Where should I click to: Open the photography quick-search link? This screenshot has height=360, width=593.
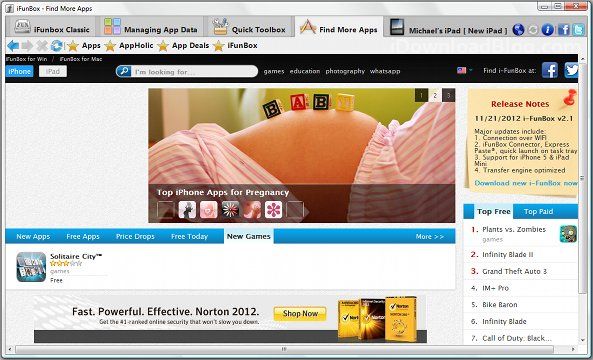coord(345,71)
